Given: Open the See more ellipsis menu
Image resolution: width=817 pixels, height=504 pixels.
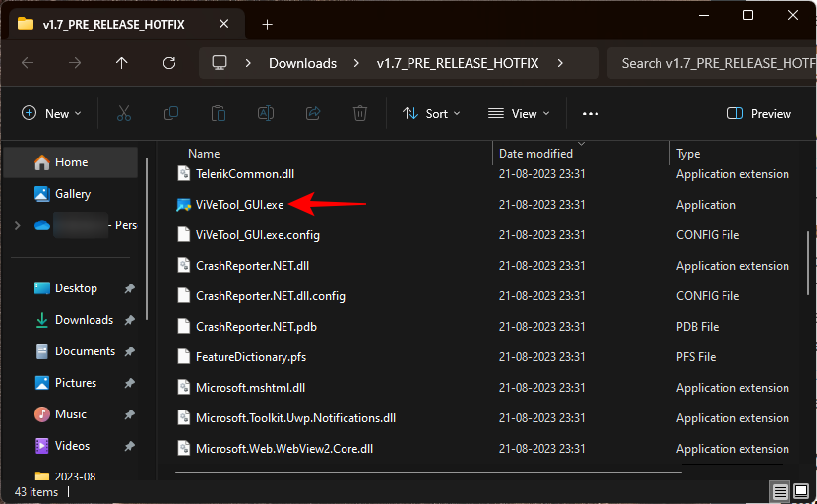Looking at the screenshot, I should click(x=591, y=114).
